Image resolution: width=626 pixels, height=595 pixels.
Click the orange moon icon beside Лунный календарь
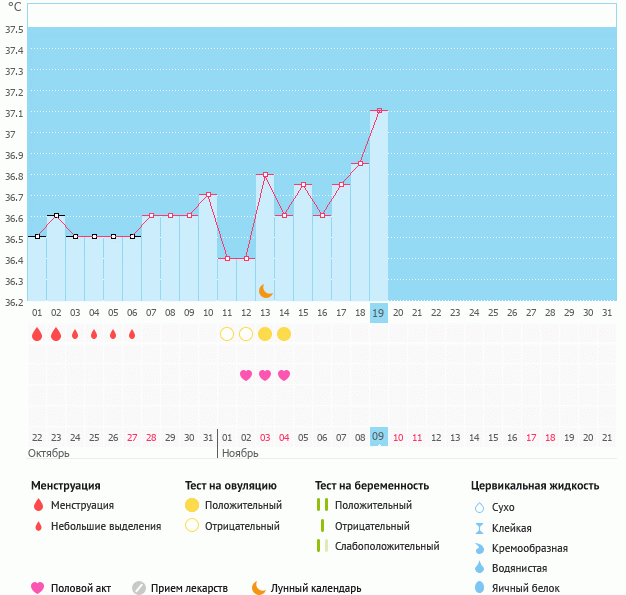(259, 588)
